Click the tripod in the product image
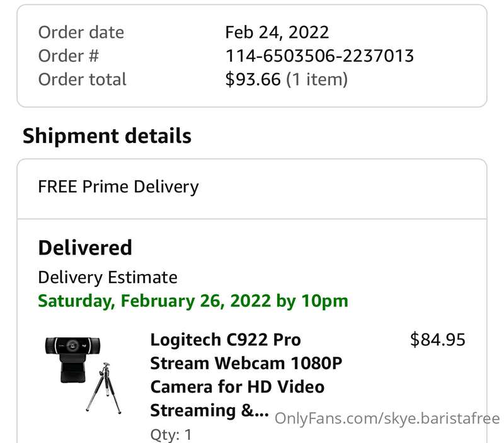Screen dimensions: 504x443 pos(104,388)
